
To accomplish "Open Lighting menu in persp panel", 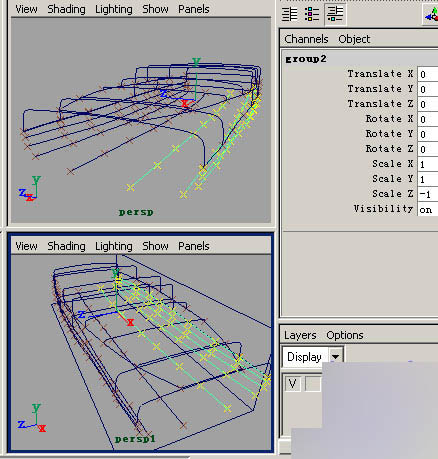I will tap(114, 9).
